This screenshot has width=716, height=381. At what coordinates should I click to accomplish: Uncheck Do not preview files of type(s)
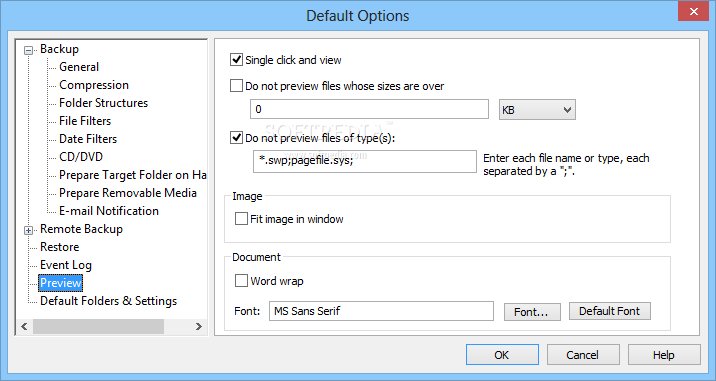coord(236,138)
